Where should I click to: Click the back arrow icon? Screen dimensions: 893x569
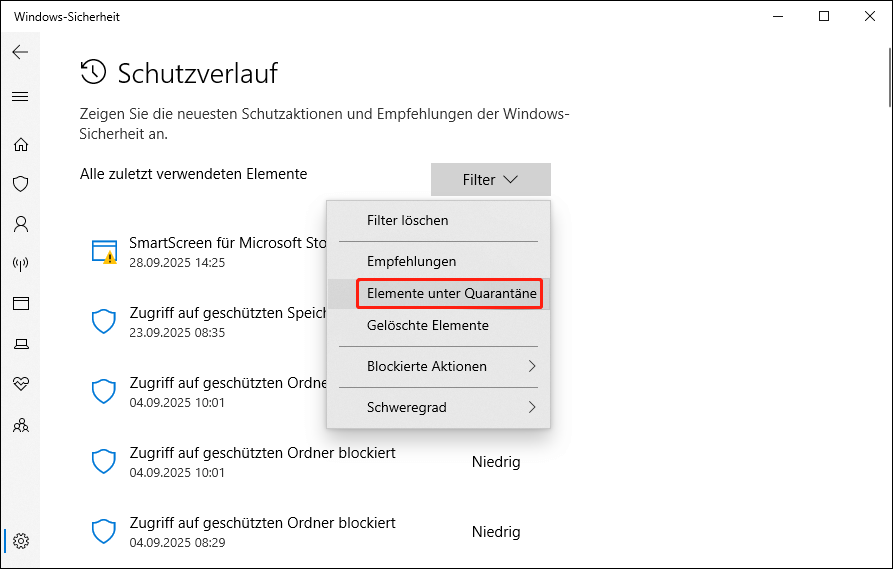(20, 52)
